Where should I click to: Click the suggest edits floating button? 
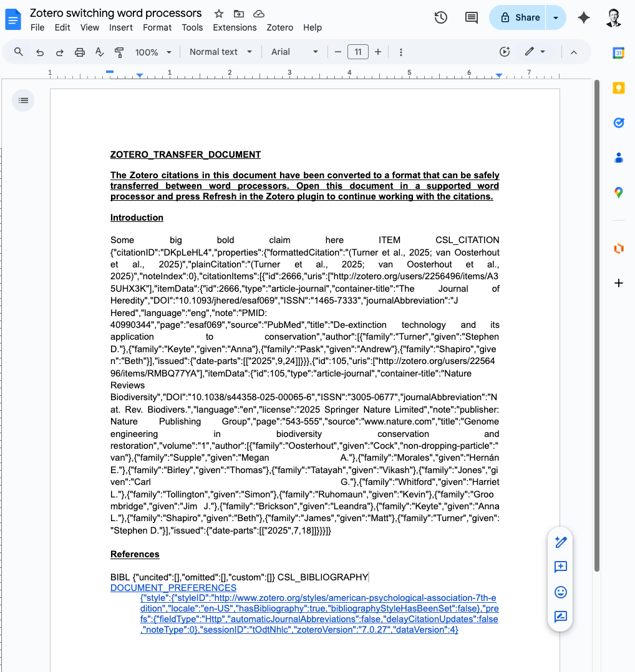click(x=560, y=617)
